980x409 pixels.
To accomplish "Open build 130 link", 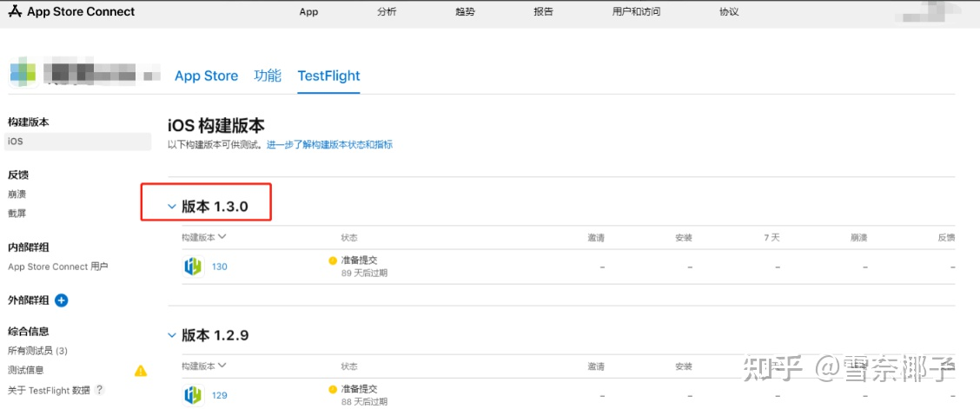I will (220, 267).
